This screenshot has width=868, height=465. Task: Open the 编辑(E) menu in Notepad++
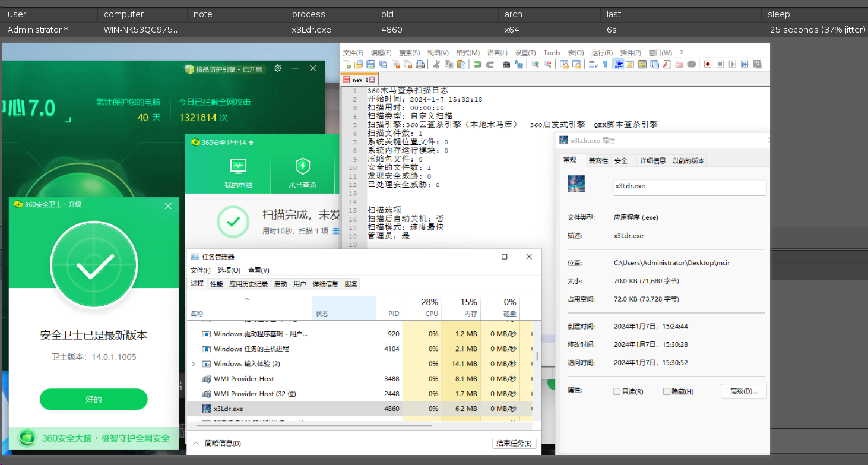382,53
